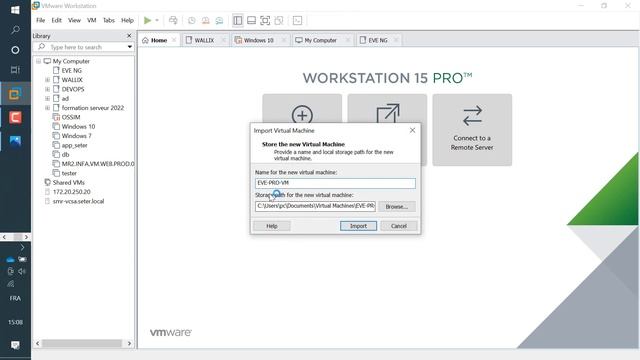This screenshot has width=640, height=360.
Task: Expand the formation serveur 2022 node
Action: click(47, 108)
